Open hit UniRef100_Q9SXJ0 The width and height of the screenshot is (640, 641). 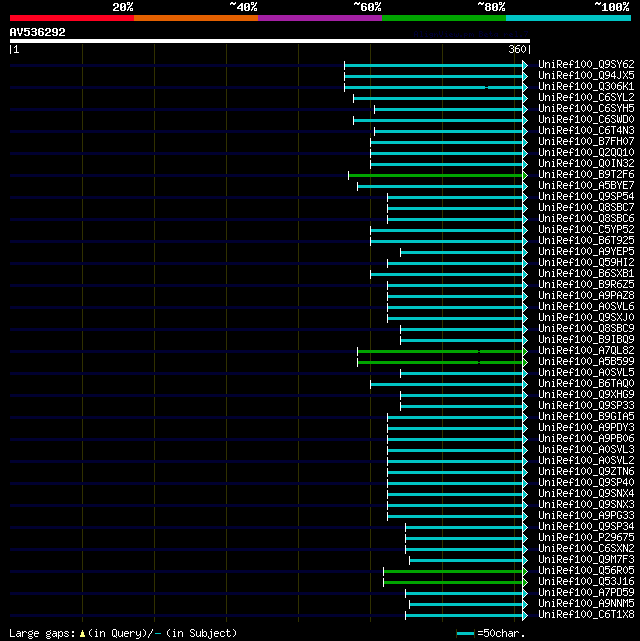[586, 318]
